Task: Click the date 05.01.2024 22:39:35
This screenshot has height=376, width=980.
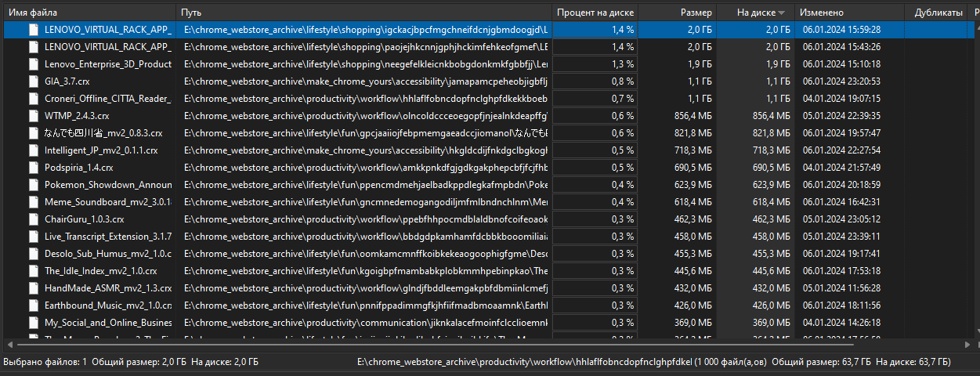Action: (x=841, y=116)
